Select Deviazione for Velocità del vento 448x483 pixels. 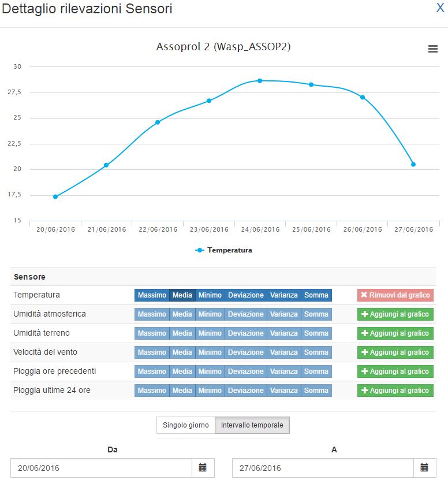246,352
